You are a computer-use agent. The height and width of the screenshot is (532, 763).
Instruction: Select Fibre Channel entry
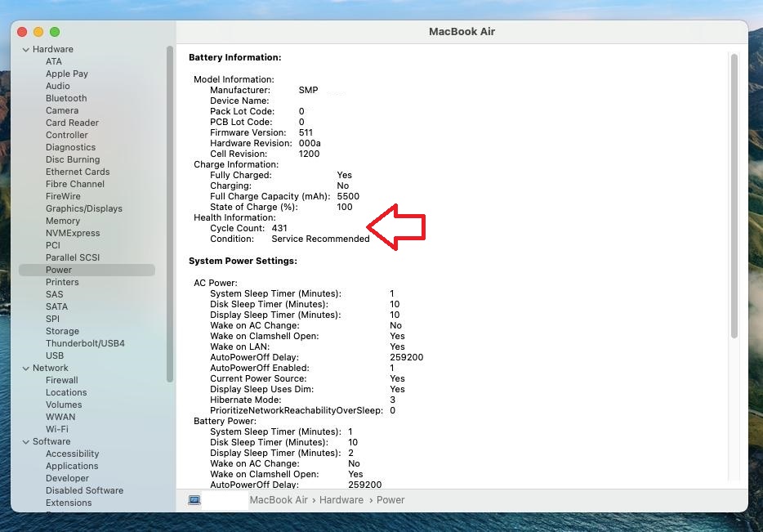pos(75,184)
